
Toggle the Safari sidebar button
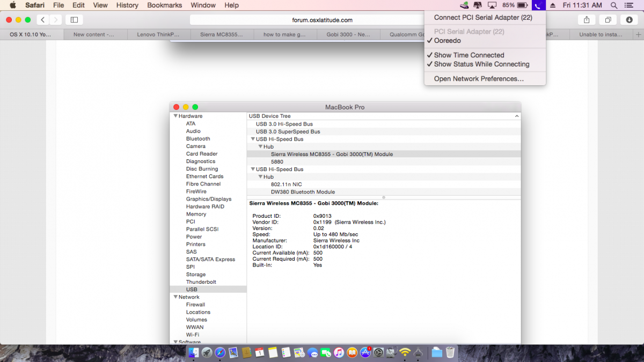click(74, 20)
